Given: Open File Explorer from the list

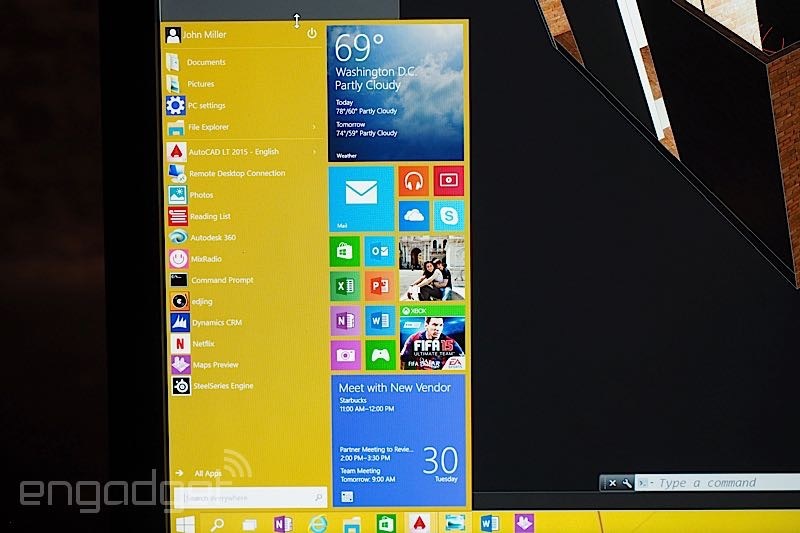Looking at the screenshot, I should pyautogui.click(x=198, y=127).
